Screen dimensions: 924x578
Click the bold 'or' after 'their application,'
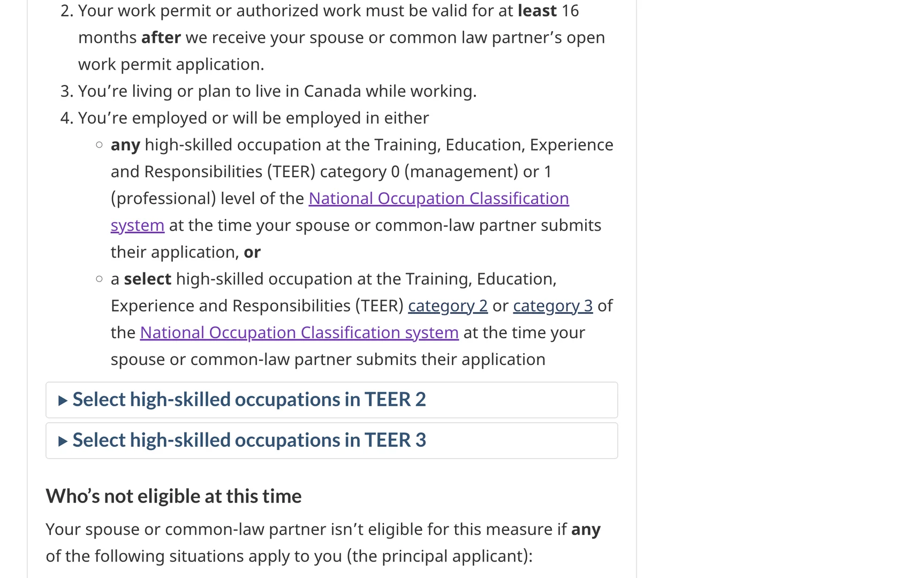(x=252, y=252)
